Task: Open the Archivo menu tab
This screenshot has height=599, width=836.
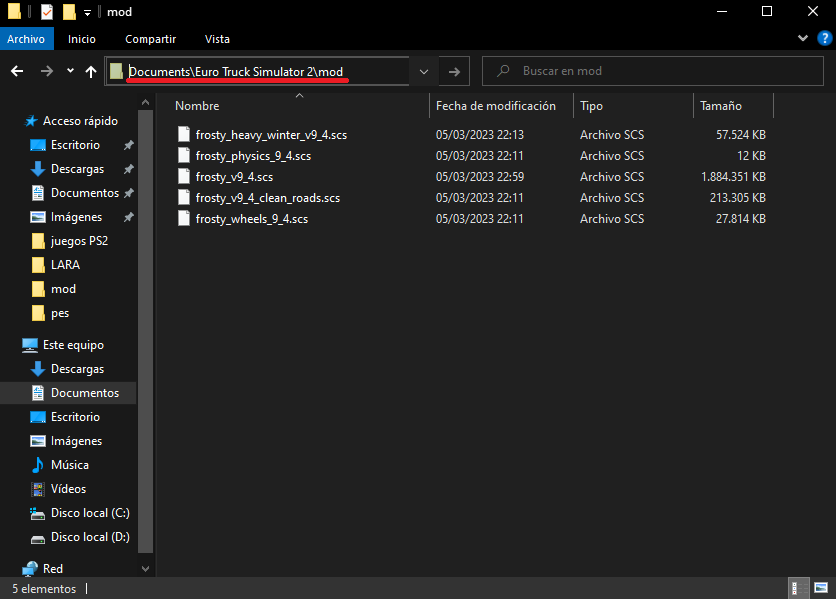Action: click(25, 39)
